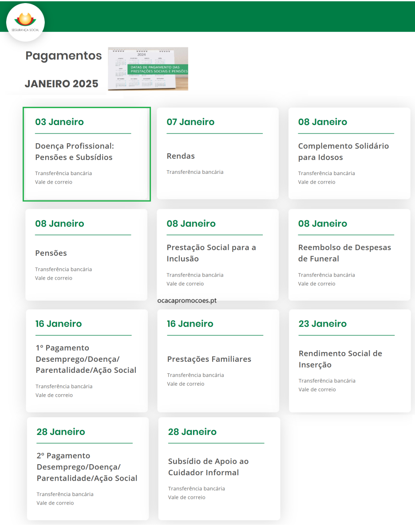Open Complemento Solidário para Idosos card
This screenshot has height=532, width=415.
pos(349,153)
